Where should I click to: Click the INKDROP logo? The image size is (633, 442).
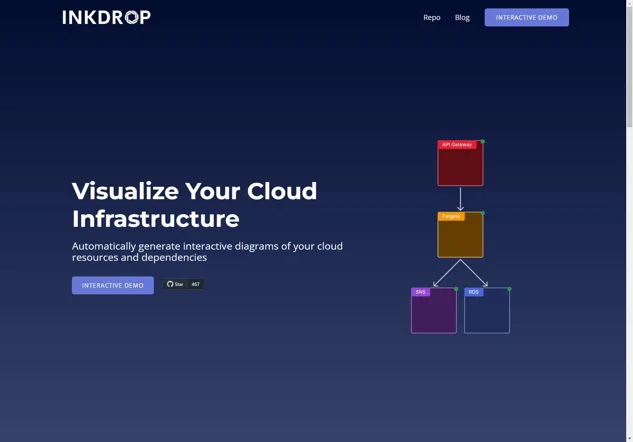107,17
